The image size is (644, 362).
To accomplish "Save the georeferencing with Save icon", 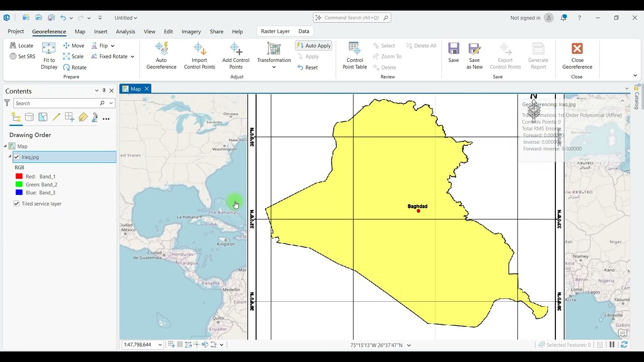I will [x=454, y=53].
